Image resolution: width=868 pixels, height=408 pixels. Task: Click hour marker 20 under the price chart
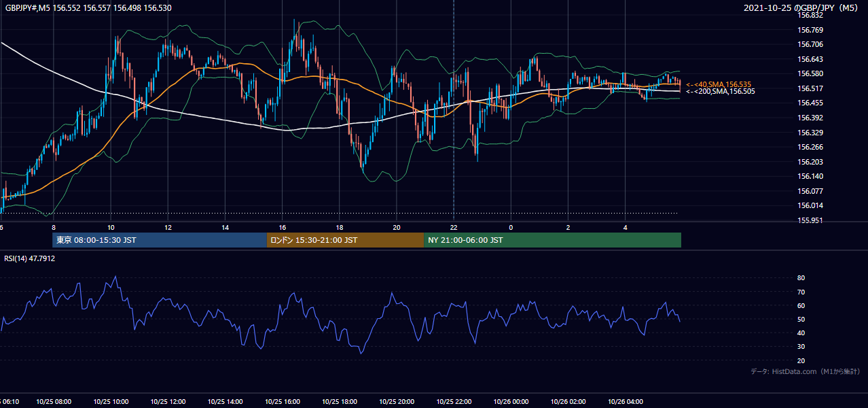pos(396,227)
